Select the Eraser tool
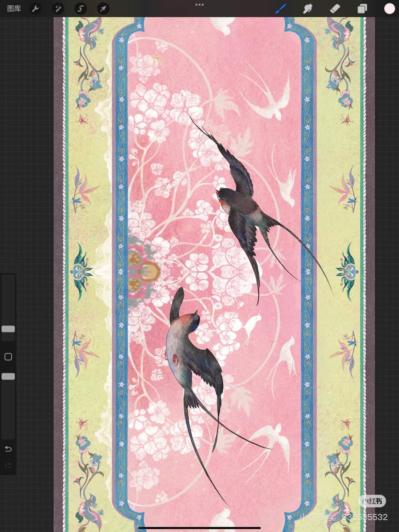This screenshot has height=532, width=399. click(335, 8)
